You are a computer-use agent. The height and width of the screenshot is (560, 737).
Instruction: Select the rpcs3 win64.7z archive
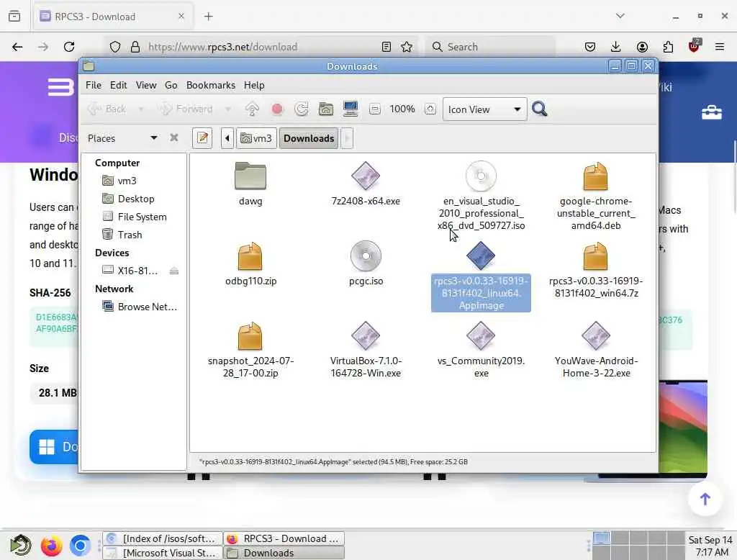tap(595, 256)
